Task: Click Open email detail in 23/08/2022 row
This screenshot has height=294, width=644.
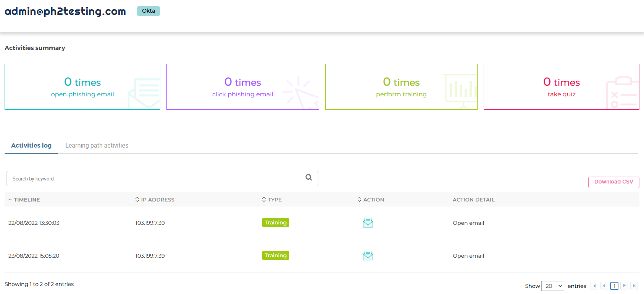Action: pos(468,256)
